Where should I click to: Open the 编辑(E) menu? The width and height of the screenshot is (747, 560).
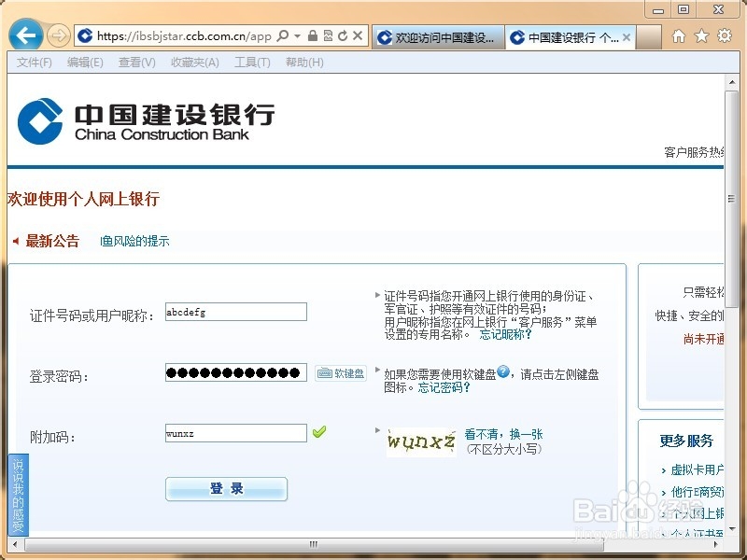[85, 63]
